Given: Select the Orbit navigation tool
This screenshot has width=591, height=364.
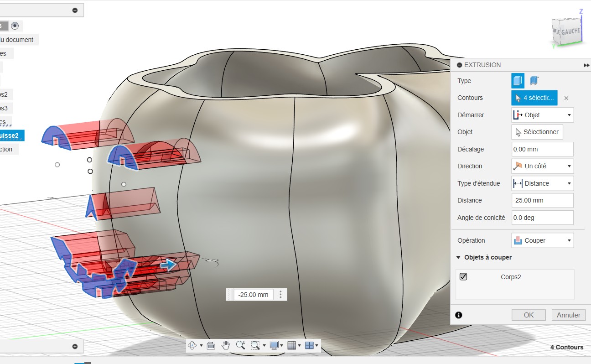Looking at the screenshot, I should (x=192, y=345).
